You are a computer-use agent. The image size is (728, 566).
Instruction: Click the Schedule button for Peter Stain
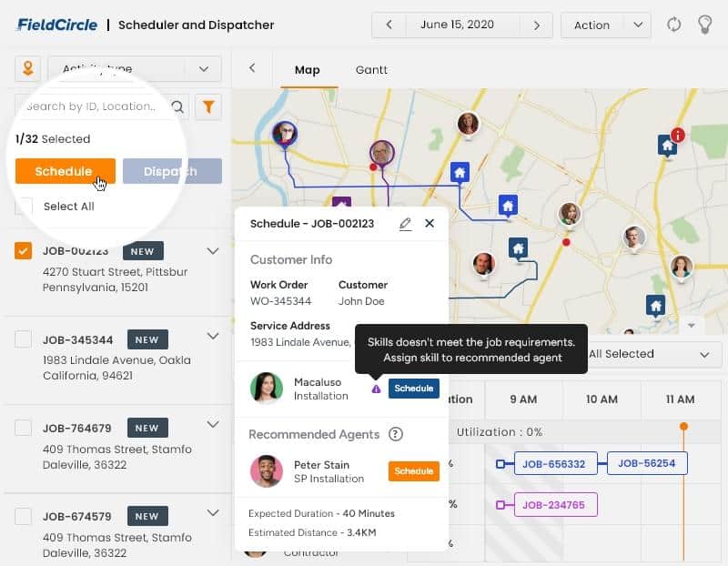click(x=413, y=471)
